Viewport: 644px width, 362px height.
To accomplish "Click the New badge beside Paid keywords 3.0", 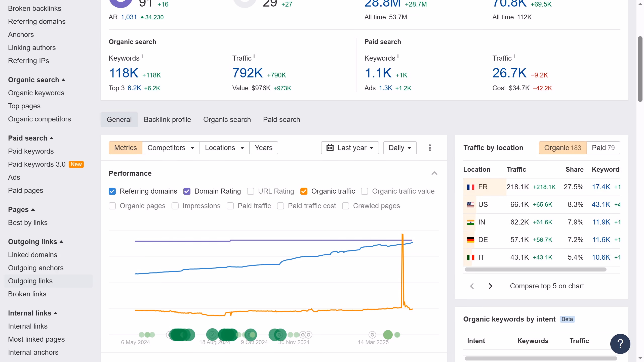I will point(76,164).
